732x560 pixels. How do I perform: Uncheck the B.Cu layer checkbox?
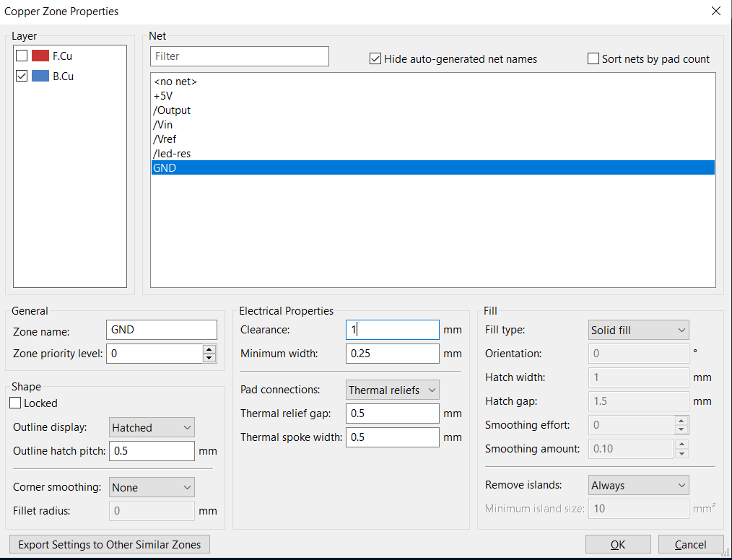(22, 76)
